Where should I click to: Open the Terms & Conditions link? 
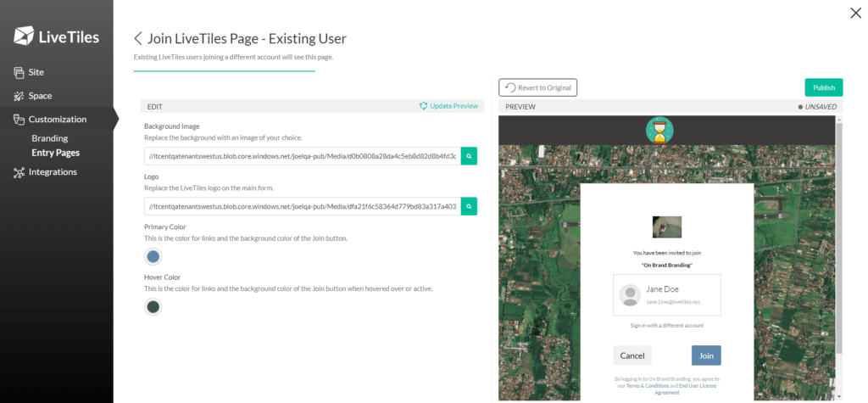pos(648,385)
